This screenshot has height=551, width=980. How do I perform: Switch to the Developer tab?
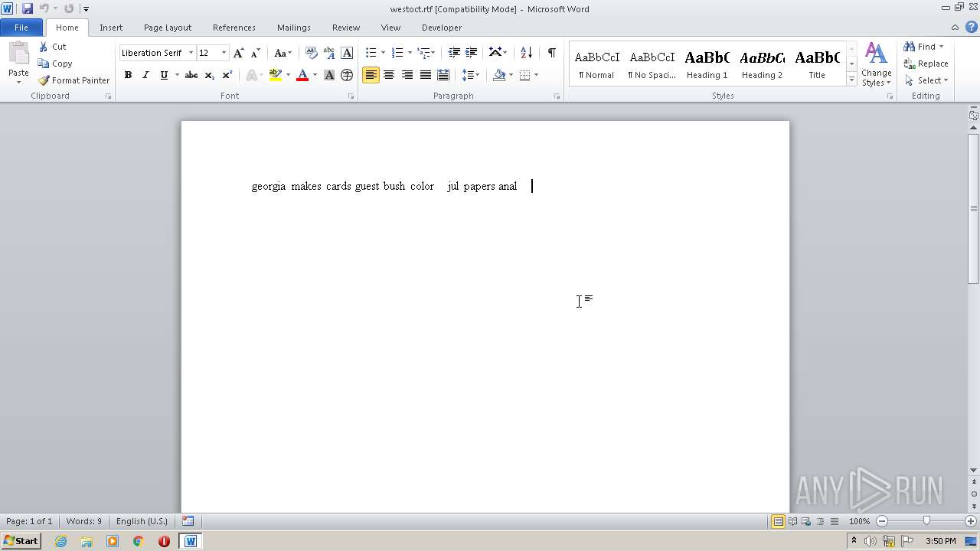[x=442, y=28]
